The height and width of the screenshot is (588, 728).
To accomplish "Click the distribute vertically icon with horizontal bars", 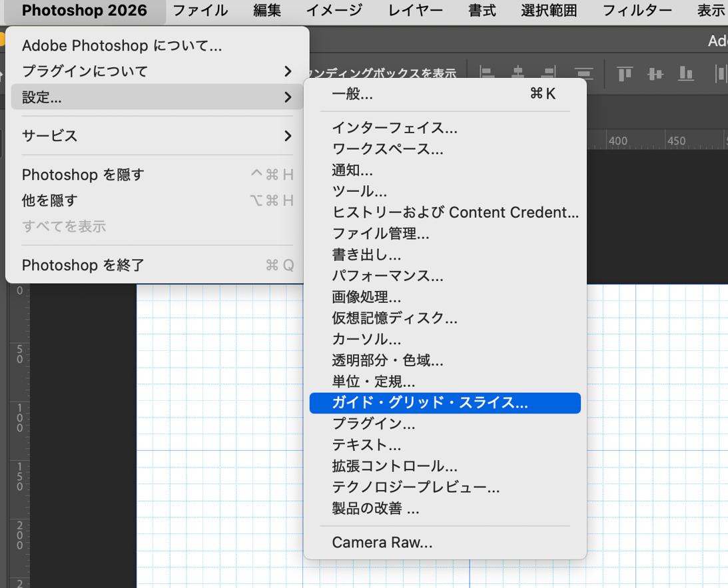I will tap(583, 73).
